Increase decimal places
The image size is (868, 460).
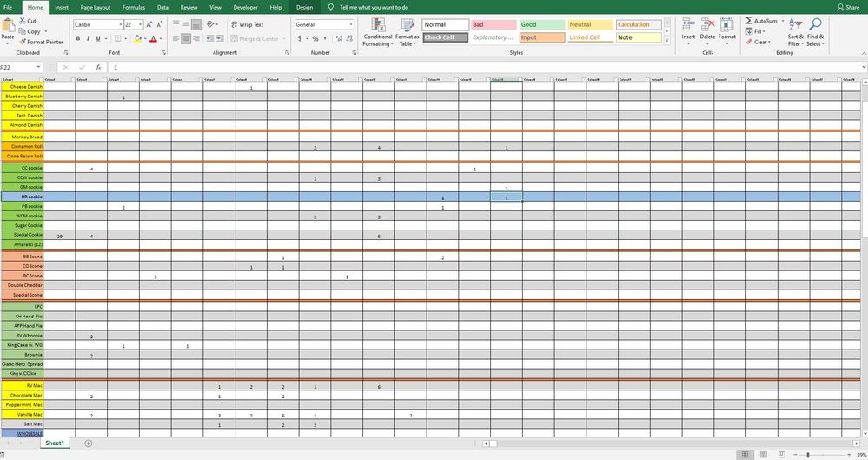coord(339,38)
